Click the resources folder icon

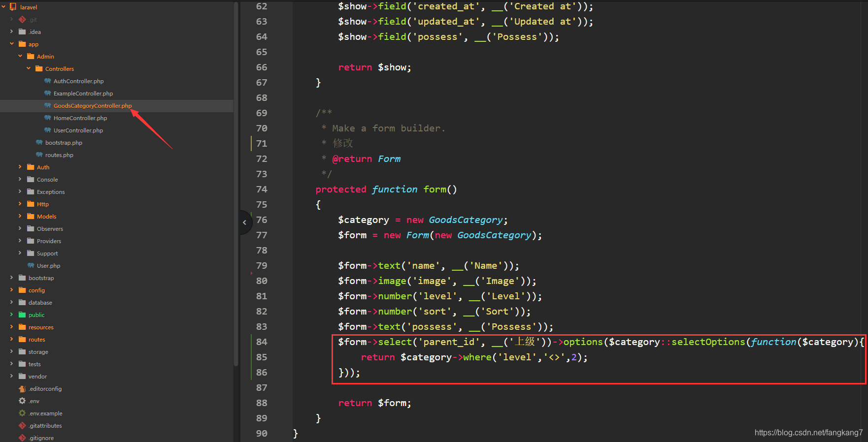22,327
